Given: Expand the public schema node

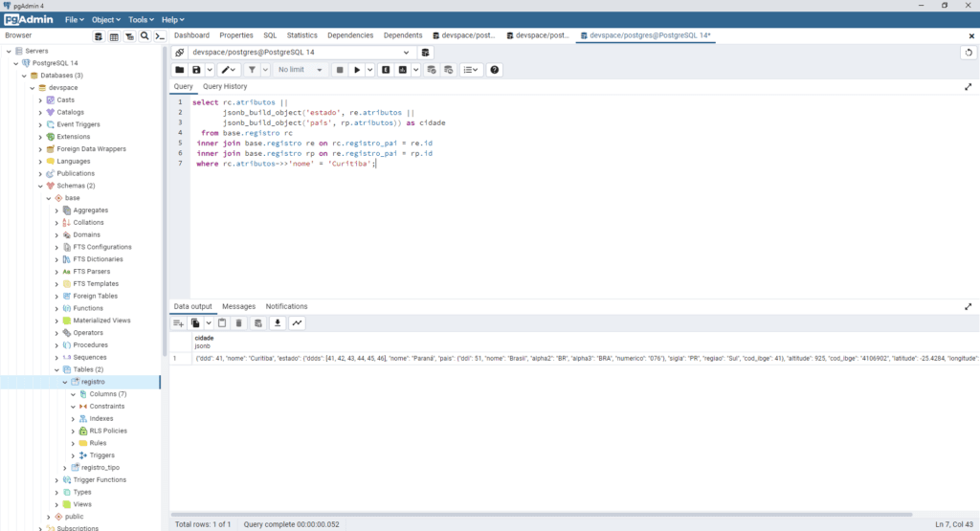Looking at the screenshot, I should coord(49,517).
